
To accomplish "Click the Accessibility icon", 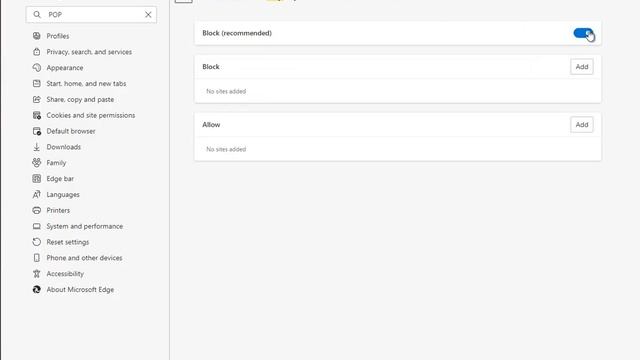I will coord(37,274).
